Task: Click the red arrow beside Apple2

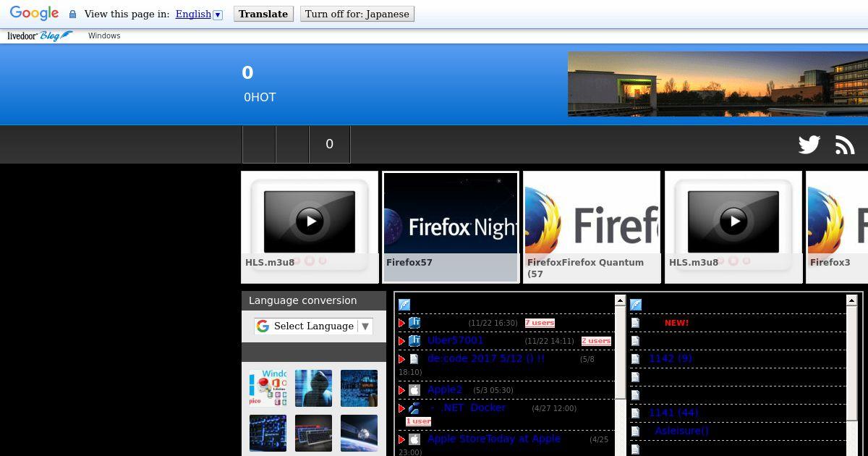Action: point(402,390)
